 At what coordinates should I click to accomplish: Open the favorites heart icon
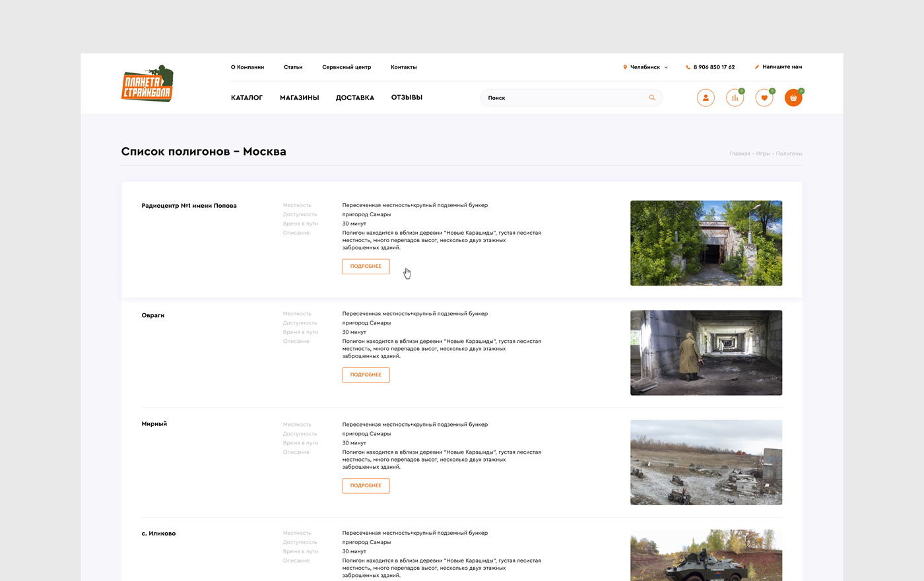point(764,98)
